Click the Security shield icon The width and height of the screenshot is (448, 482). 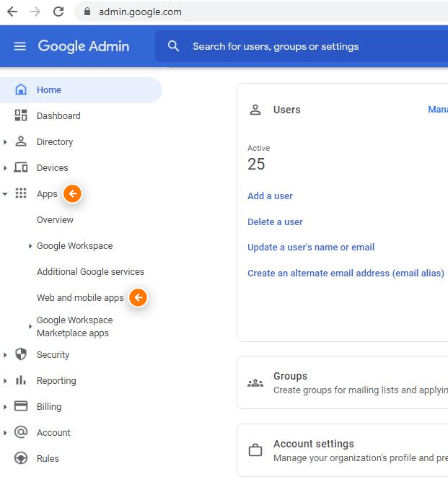pos(21,354)
